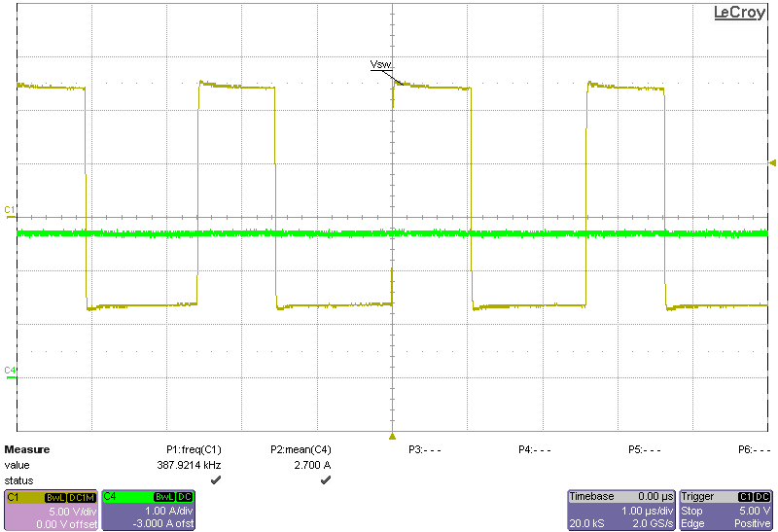Click the C1 DC1M coupling badge

[82, 497]
